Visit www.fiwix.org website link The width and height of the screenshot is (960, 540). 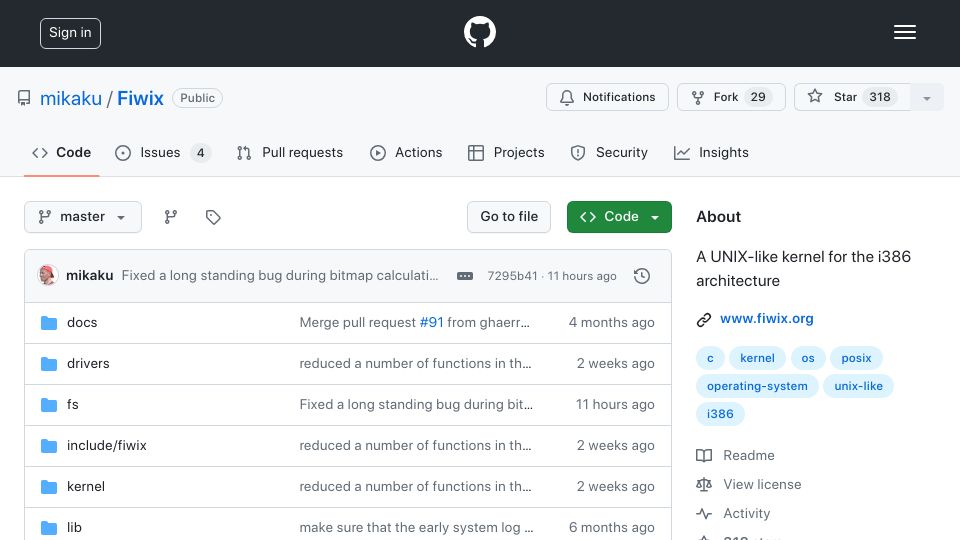pos(767,318)
